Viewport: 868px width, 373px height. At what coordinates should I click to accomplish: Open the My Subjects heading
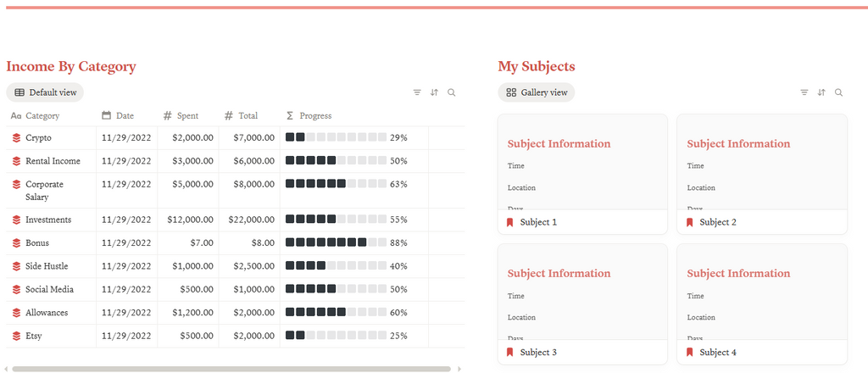tap(537, 66)
